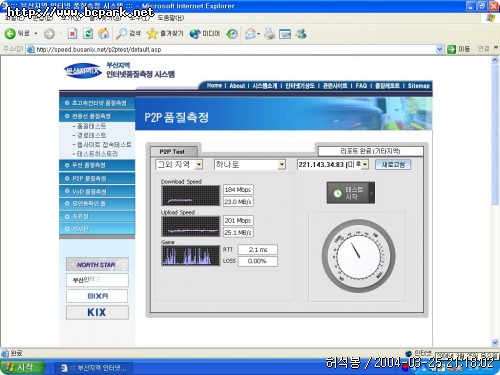Click the Edit page icon in toolbar

[285, 34]
